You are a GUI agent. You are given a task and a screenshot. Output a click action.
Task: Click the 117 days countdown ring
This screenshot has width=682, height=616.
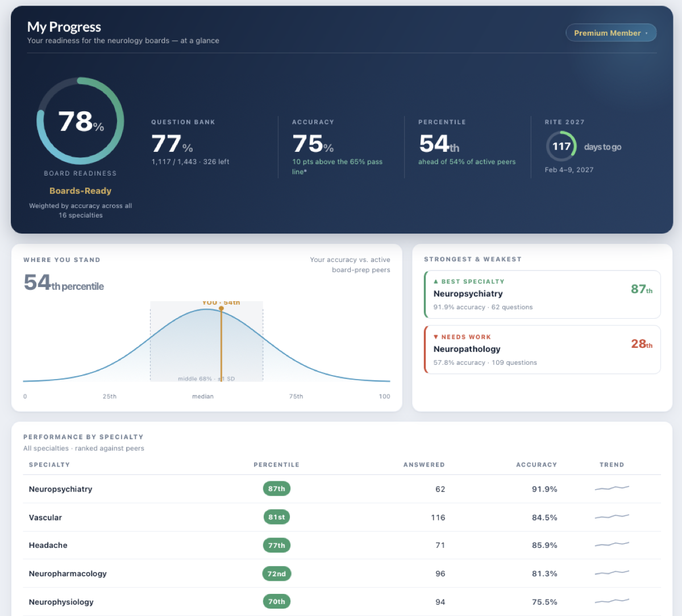point(562,147)
